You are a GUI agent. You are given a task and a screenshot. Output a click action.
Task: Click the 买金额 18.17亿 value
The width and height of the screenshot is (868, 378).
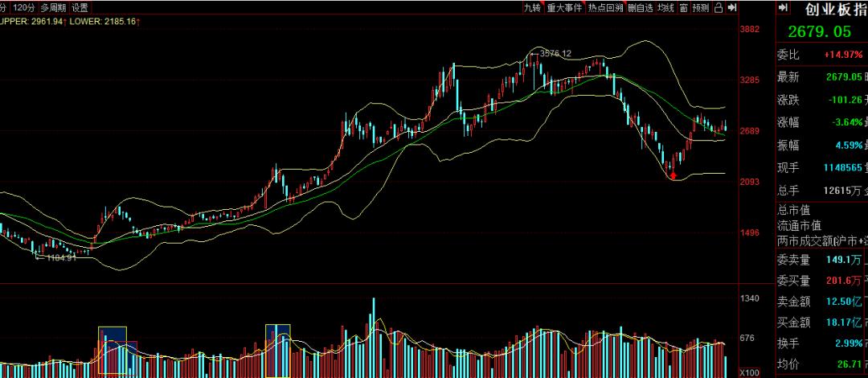(x=844, y=322)
